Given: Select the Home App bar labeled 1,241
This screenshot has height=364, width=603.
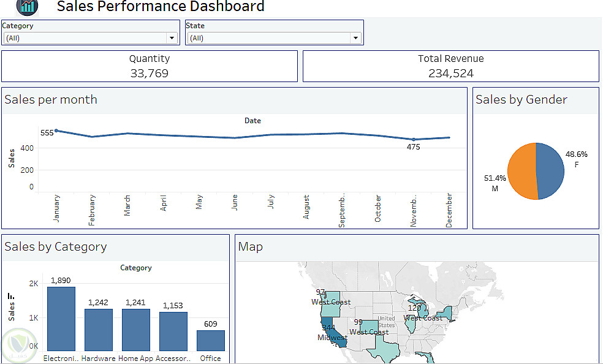Looking at the screenshot, I should pyautogui.click(x=136, y=330).
